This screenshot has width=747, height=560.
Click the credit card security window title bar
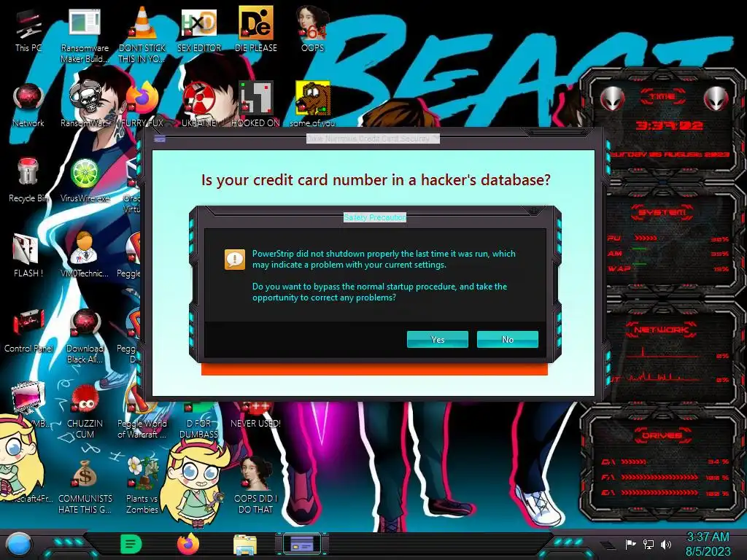[373, 139]
